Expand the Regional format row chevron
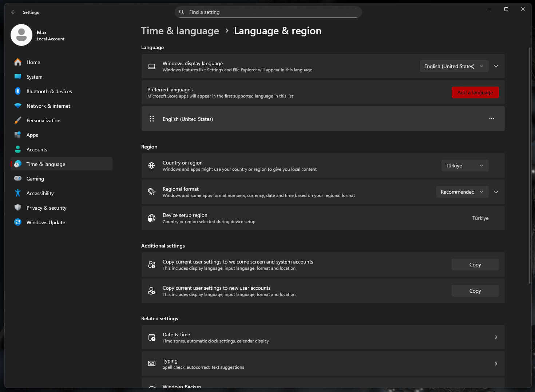535x392 pixels. tap(496, 192)
